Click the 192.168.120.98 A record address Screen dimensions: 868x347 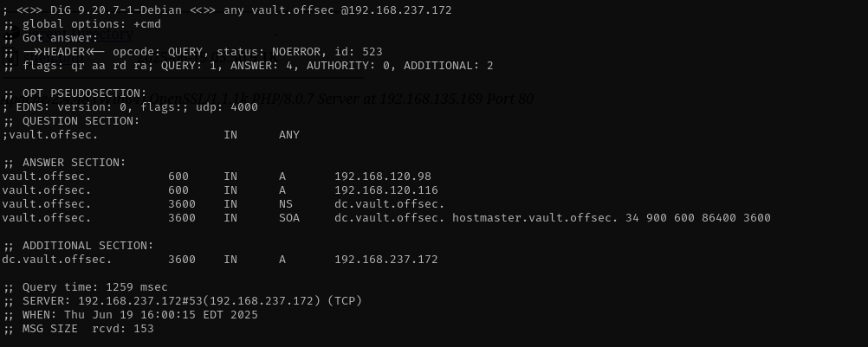383,177
